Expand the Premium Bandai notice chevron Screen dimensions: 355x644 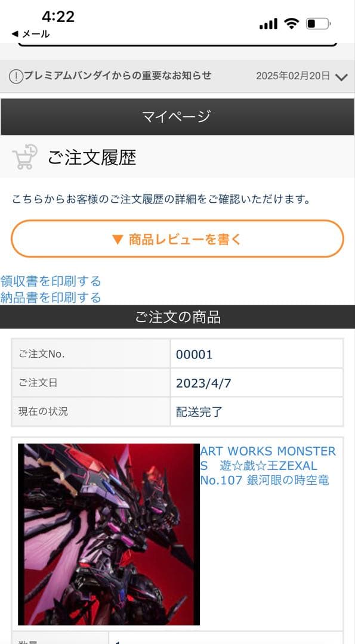tap(341, 77)
